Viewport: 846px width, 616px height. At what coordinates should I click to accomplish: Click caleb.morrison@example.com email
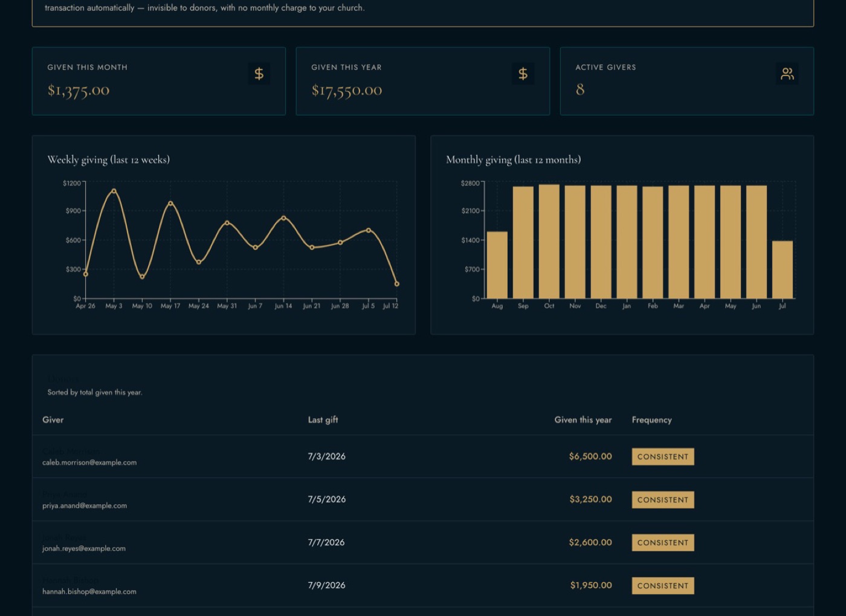(x=89, y=463)
